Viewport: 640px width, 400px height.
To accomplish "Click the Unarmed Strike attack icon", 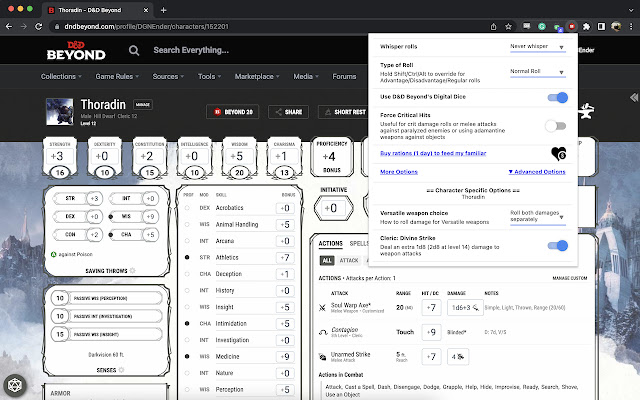I will pos(322,357).
